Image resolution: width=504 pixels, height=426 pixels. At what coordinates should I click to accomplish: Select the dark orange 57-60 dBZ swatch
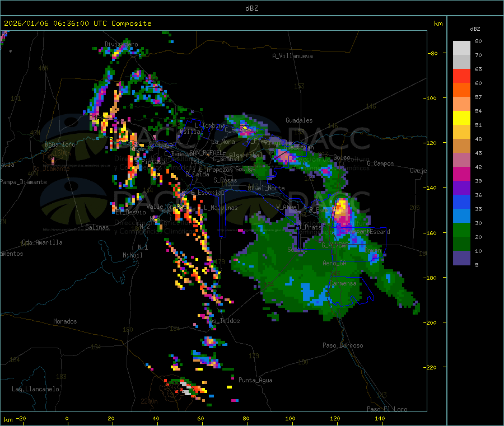[461, 90]
